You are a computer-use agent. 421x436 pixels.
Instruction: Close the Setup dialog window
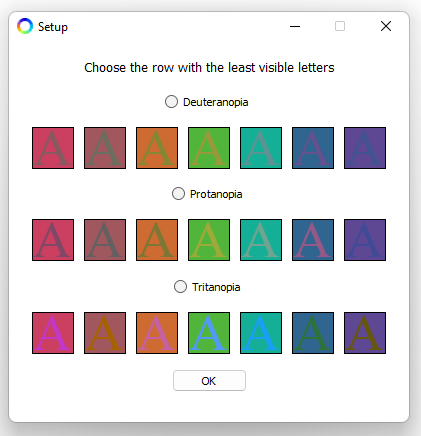[386, 26]
